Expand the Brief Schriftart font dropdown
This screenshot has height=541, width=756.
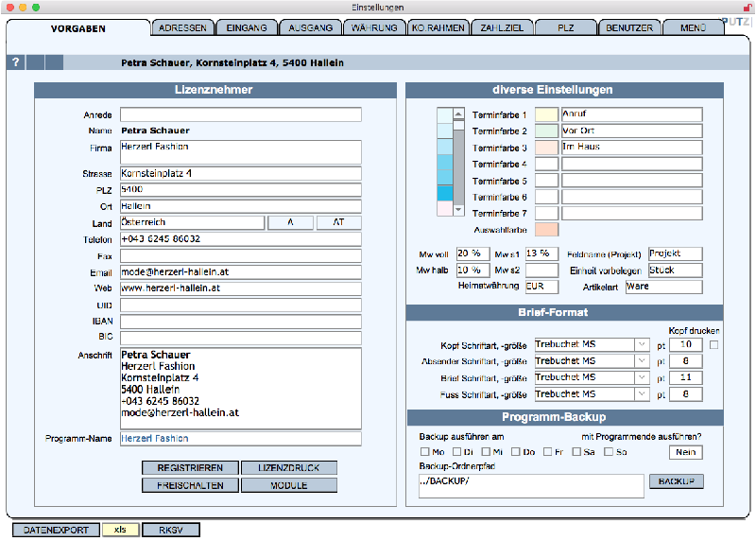coord(642,377)
